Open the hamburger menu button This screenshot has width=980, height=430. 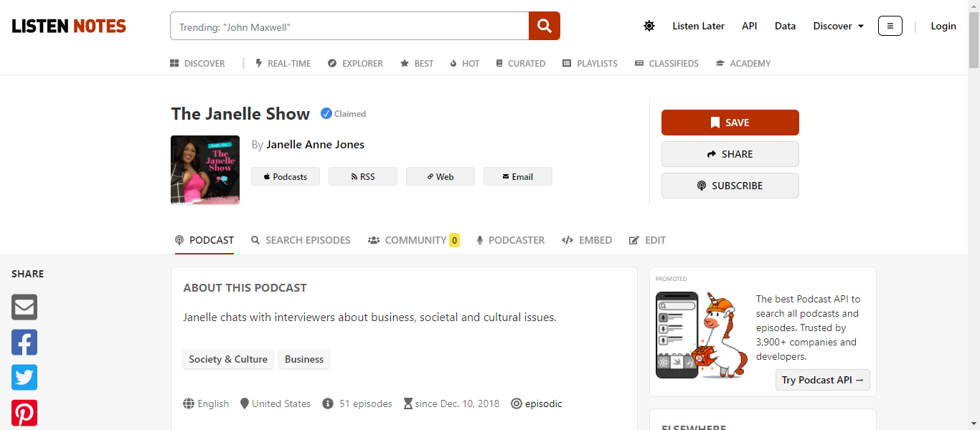tap(890, 26)
